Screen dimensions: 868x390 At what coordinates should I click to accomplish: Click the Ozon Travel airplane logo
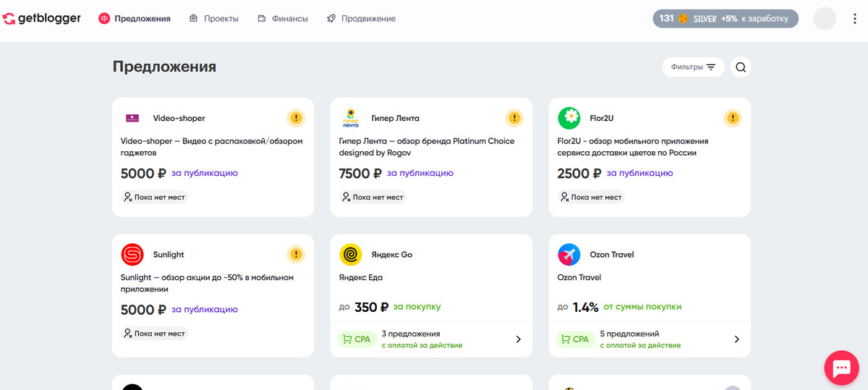tap(569, 255)
